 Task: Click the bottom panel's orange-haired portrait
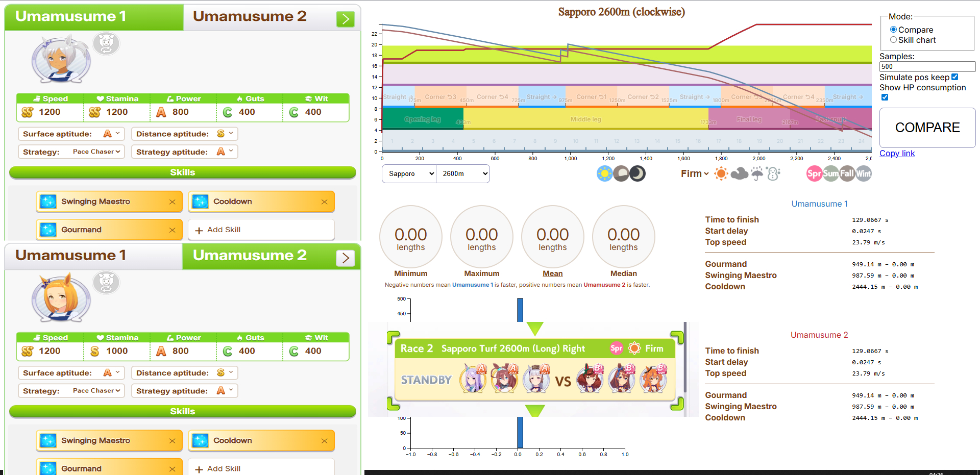(x=61, y=297)
